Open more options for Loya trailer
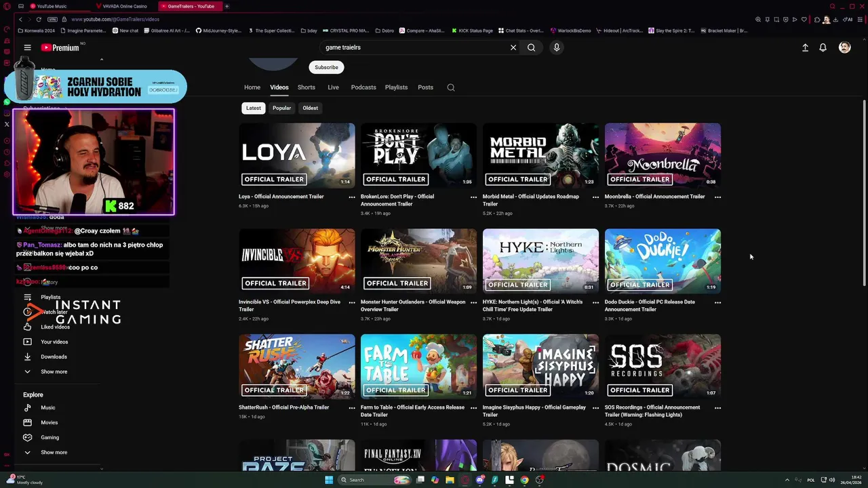The image size is (868, 488). click(352, 197)
